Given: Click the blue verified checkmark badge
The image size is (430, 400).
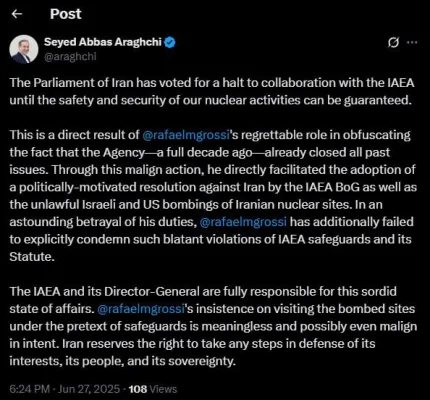Looking at the screenshot, I should [x=170, y=42].
